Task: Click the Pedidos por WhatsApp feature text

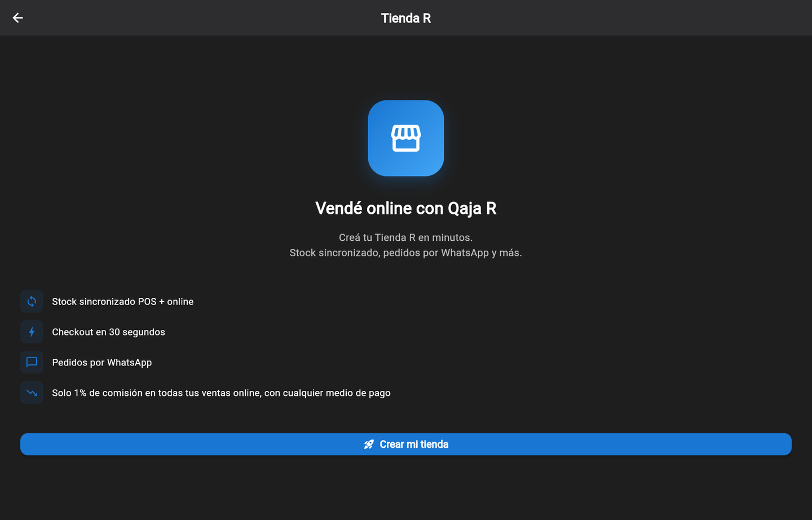Action: tap(102, 363)
